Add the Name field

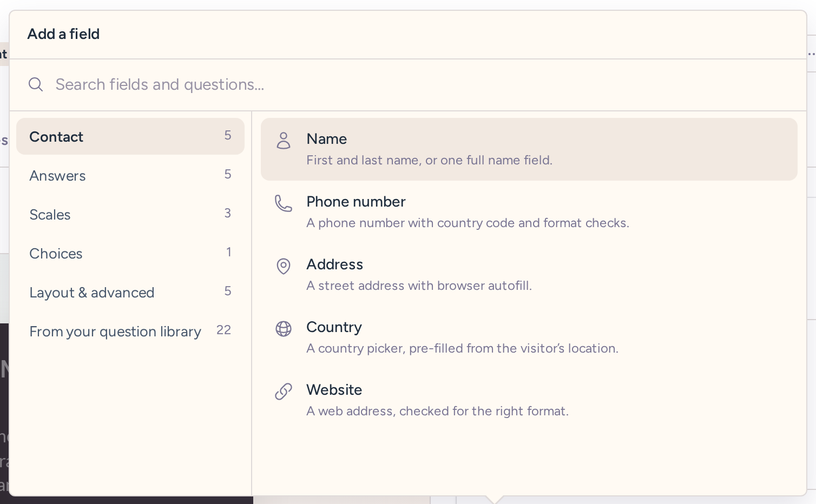pyautogui.click(x=529, y=149)
